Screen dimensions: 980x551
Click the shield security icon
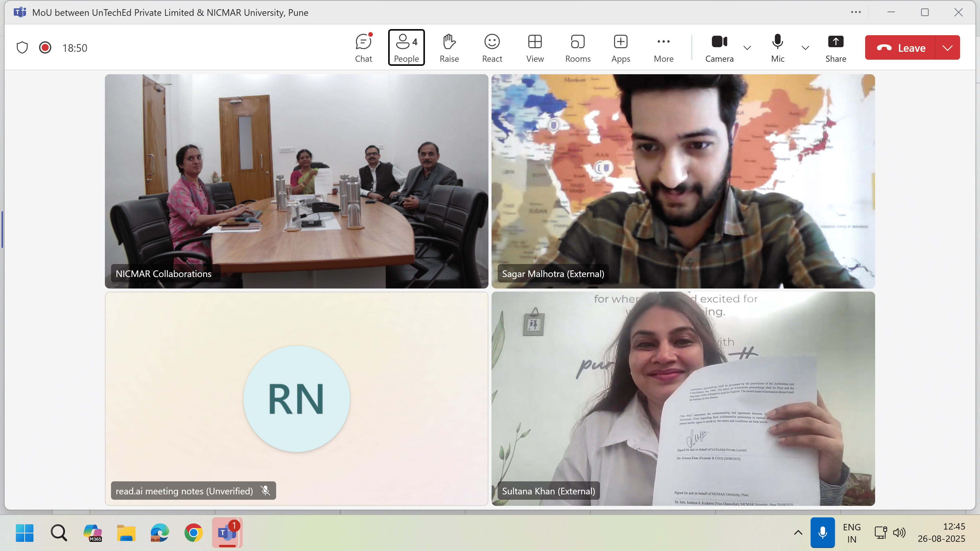22,47
